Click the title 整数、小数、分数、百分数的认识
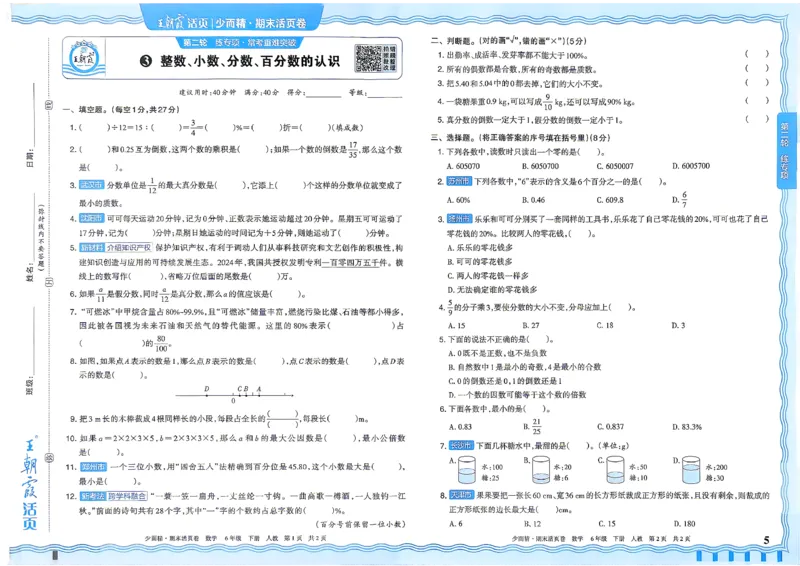The width and height of the screenshot is (800, 566). [x=250, y=61]
